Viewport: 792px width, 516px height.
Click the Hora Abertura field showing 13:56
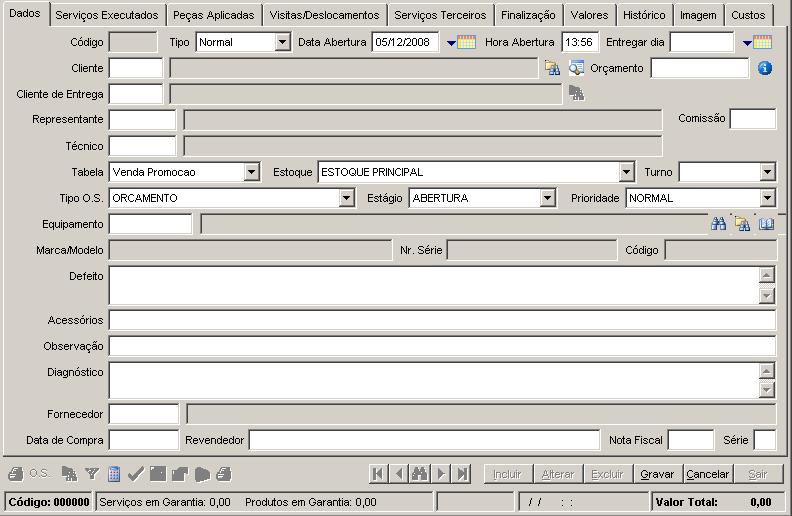pos(580,42)
